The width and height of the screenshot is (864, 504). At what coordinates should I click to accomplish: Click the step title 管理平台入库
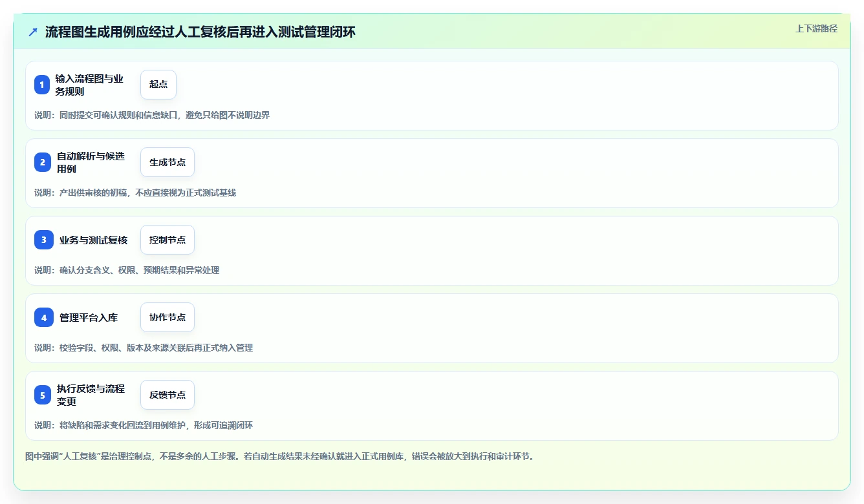point(89,317)
